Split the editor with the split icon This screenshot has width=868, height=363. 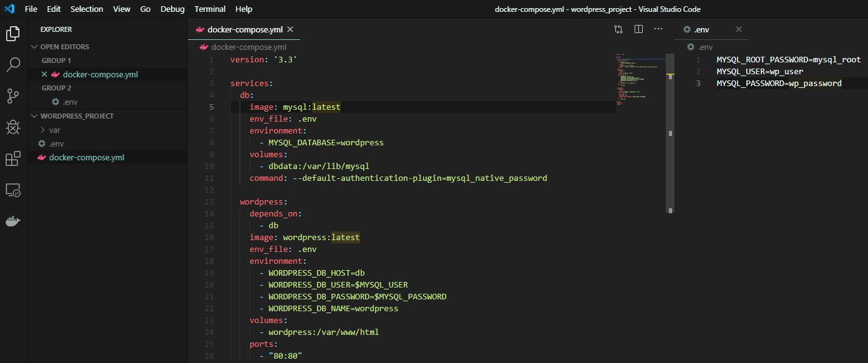point(638,29)
